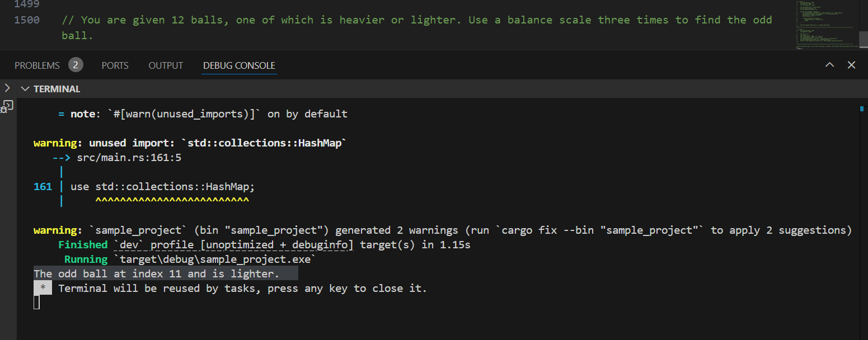Expand the side chevron left of TERMINAL
The image size is (868, 340).
[7, 88]
